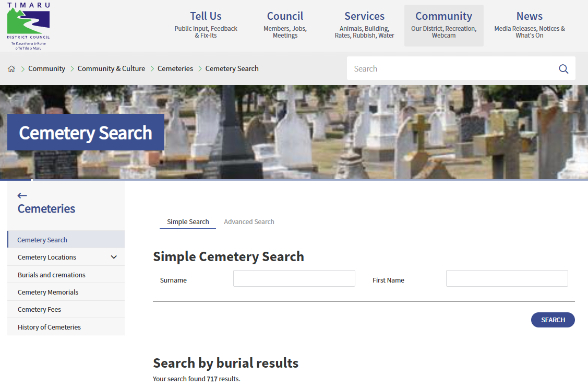Click the First Name input field

pos(507,278)
